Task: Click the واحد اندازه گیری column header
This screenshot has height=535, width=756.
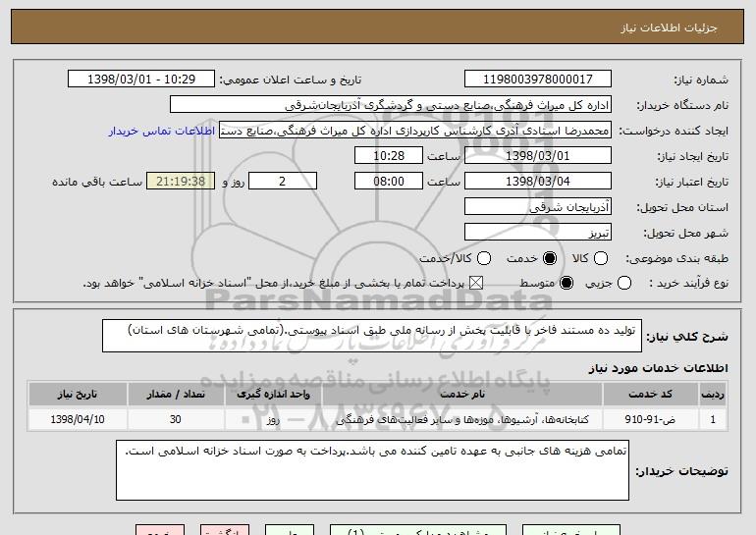Action: pyautogui.click(x=273, y=395)
